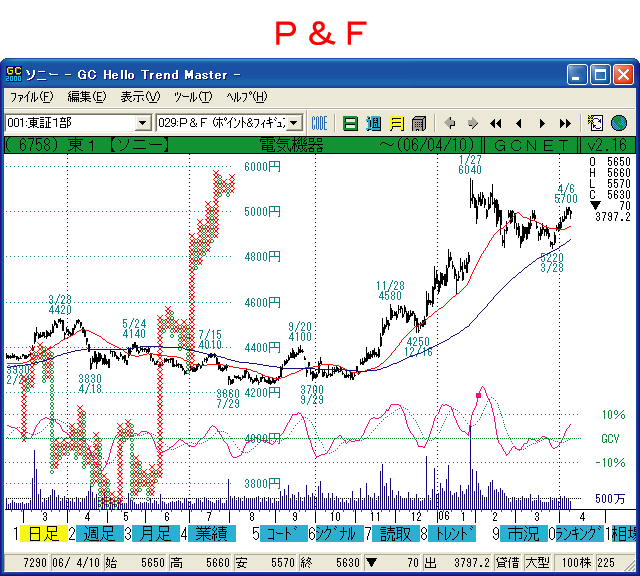The height and width of the screenshot is (576, 640).
Task: Click the pink marker square on oscillator peak
Action: [479, 396]
